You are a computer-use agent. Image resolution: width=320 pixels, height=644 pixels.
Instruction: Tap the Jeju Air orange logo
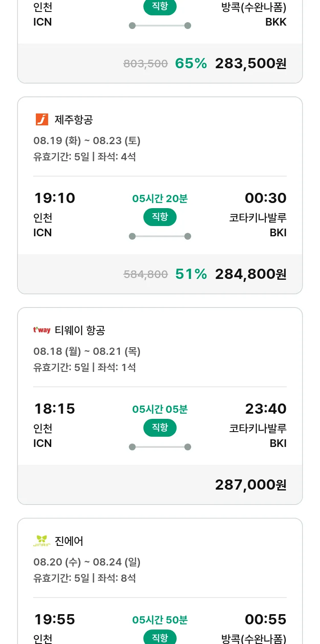click(42, 120)
